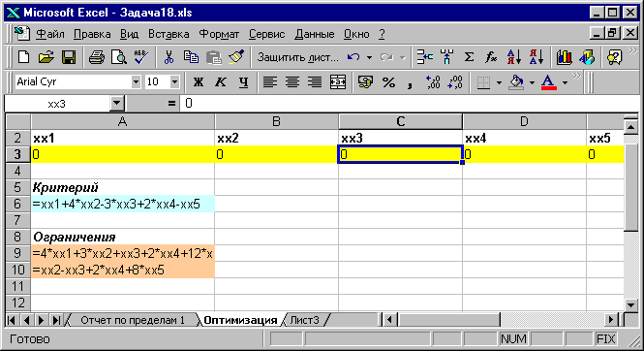Viewport: 644px width, 351px height.
Task: Select the Критерий label cell
Action: pos(122,187)
